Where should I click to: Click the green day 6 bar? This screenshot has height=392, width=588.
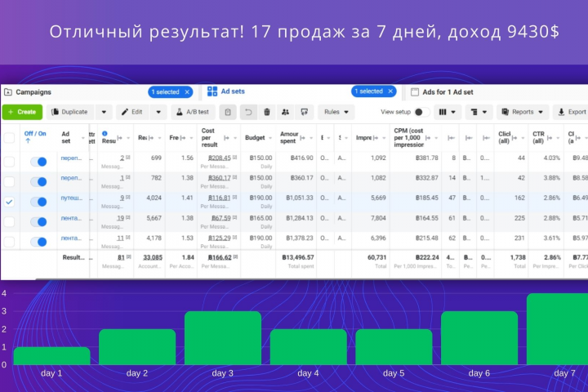[479, 338]
